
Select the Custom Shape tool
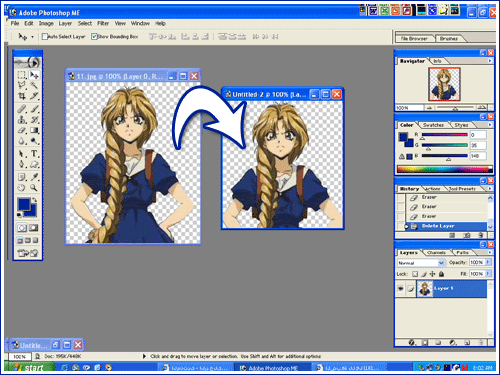[x=34, y=164]
